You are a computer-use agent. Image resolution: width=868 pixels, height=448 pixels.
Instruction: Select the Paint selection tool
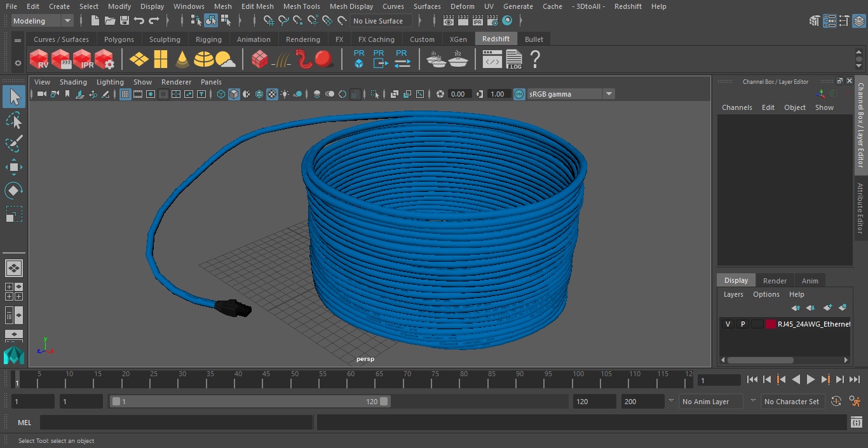pos(14,144)
